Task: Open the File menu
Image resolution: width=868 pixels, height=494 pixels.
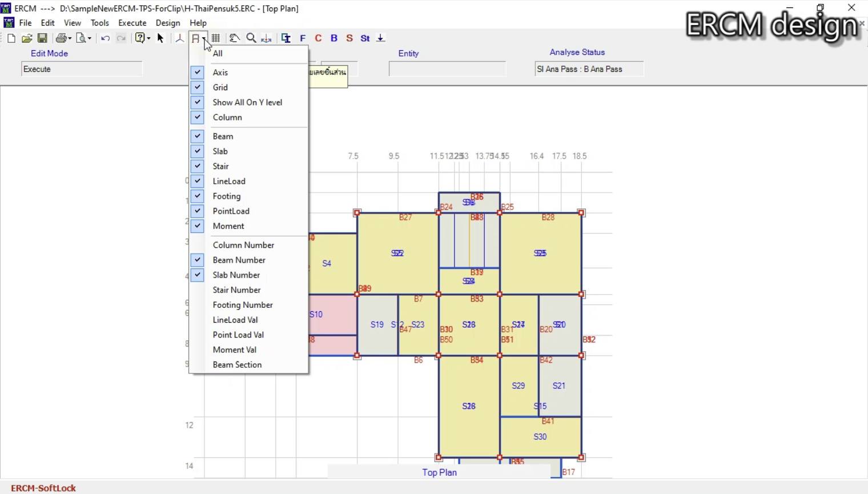Action: pos(26,23)
